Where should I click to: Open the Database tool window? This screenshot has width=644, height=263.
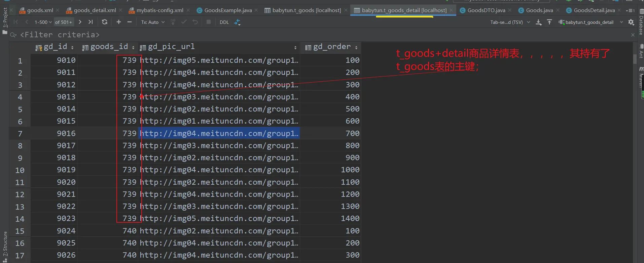pos(641,22)
